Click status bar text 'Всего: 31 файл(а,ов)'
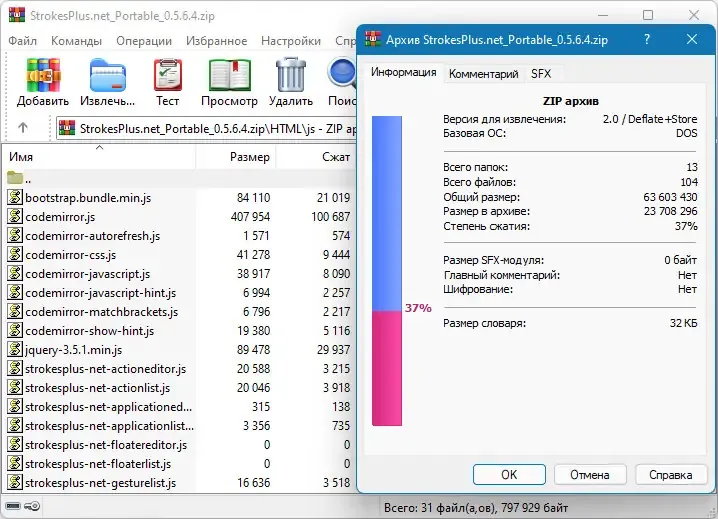The width and height of the screenshot is (718, 519). pyautogui.click(x=439, y=508)
